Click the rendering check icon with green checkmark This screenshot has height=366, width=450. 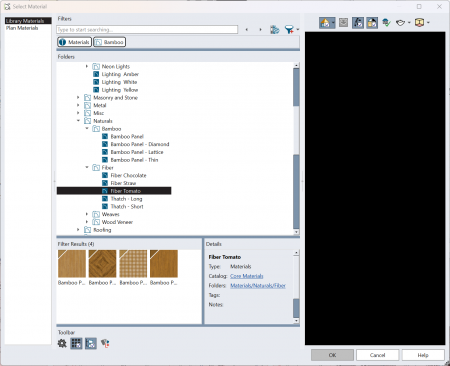point(386,23)
